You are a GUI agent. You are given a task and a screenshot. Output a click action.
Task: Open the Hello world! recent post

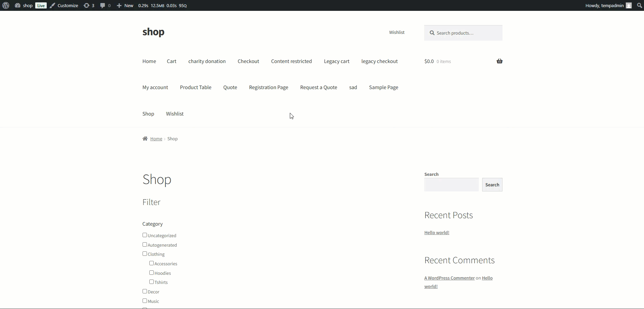coord(436,232)
